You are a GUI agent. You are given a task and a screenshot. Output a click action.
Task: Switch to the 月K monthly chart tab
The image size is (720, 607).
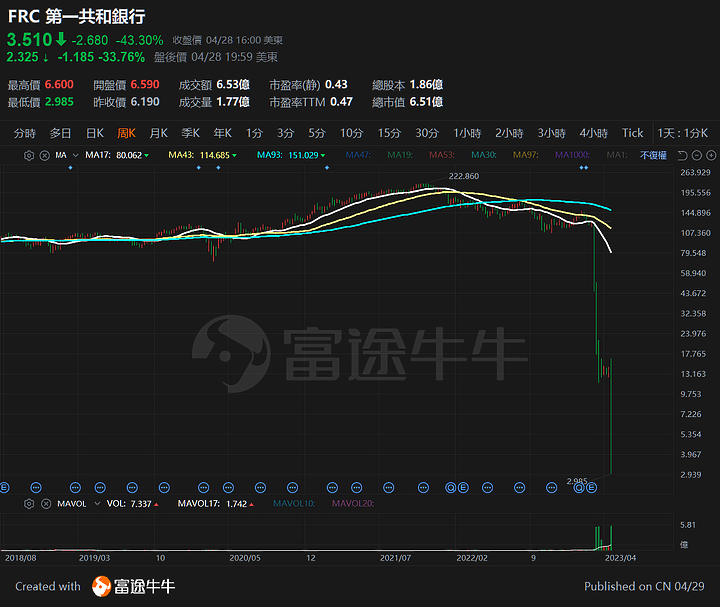(158, 133)
